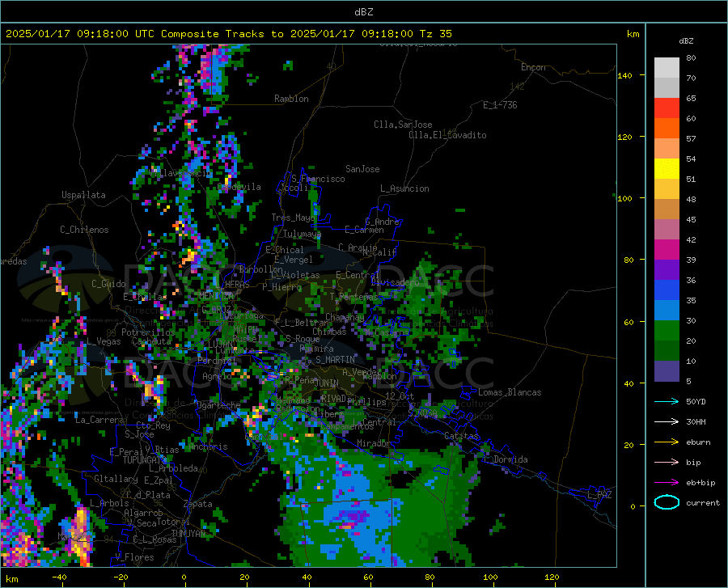Click the 'eb+bip' legend label

(700, 483)
